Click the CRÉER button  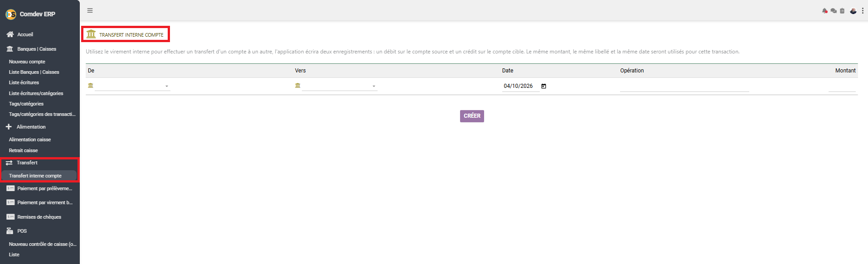tap(472, 116)
